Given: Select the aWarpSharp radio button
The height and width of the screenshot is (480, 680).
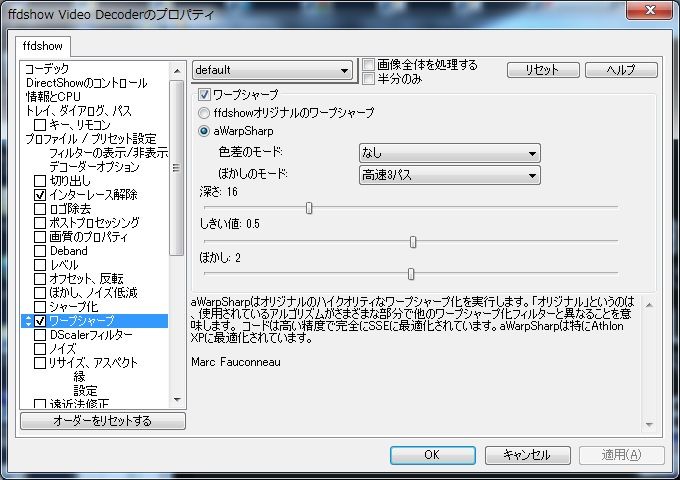Looking at the screenshot, I should point(204,131).
